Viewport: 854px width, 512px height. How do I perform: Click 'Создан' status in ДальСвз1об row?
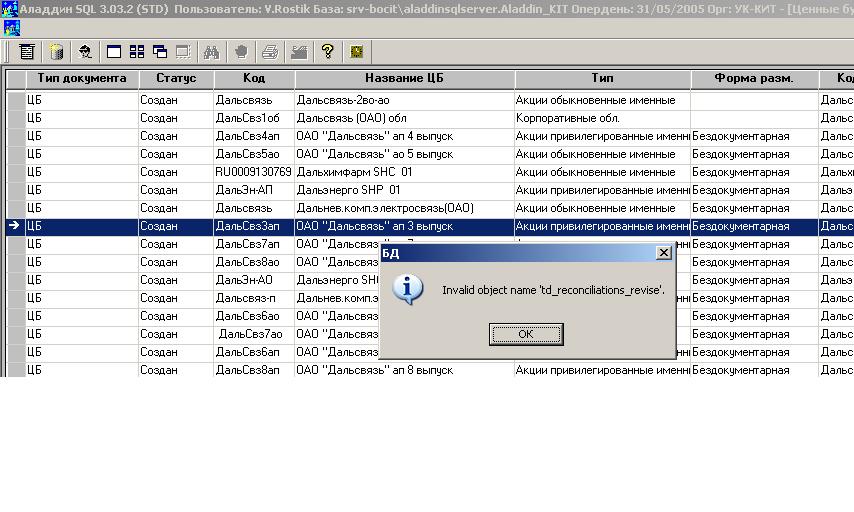click(176, 118)
